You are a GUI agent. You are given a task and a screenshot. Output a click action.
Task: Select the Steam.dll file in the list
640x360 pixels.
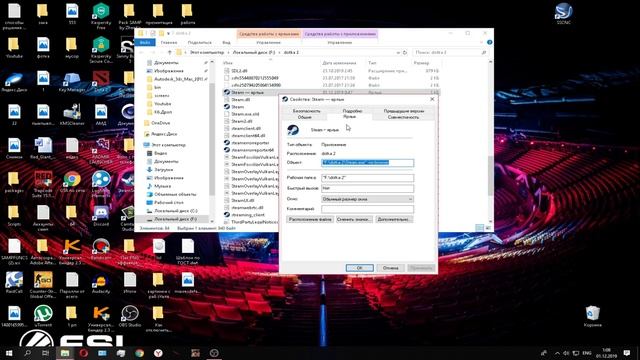[x=240, y=100]
